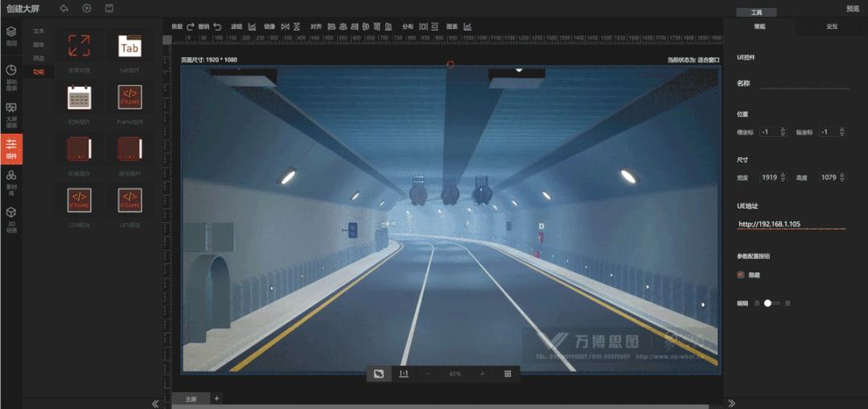Viewport: 868px width, 409px height.
Task: Select the text category in component list
Action: [x=39, y=31]
